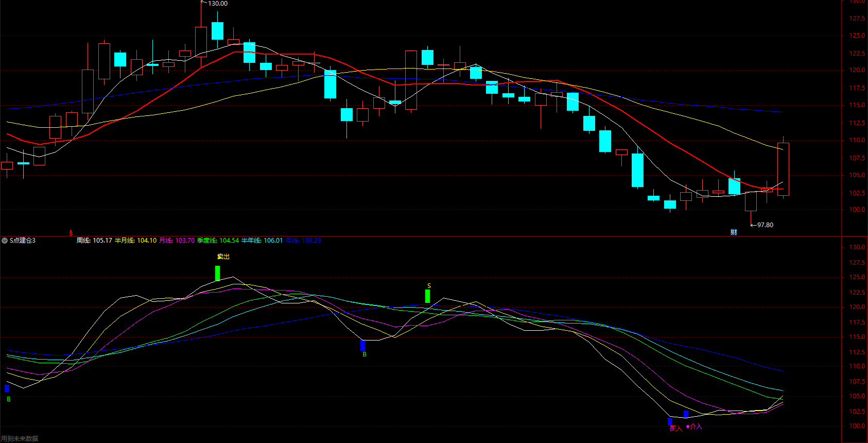The height and width of the screenshot is (443, 868).
Task: Click the magenta 介入 signal marker
Action: pyautogui.click(x=694, y=427)
